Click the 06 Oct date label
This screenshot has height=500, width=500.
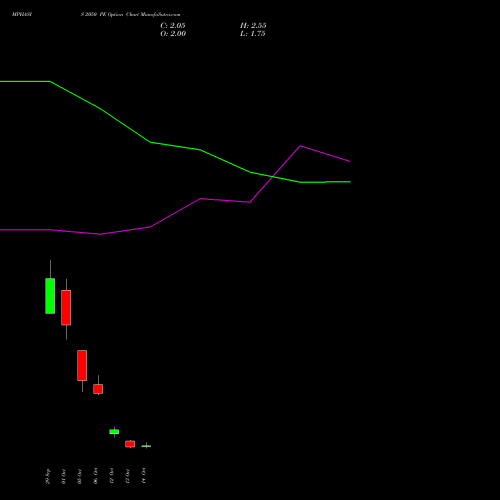pos(96,477)
